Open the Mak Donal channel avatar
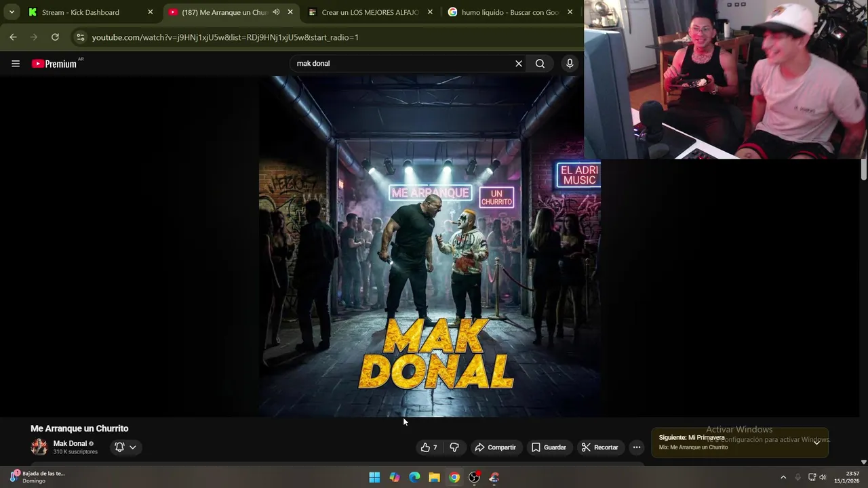The height and width of the screenshot is (488, 868). click(x=39, y=447)
